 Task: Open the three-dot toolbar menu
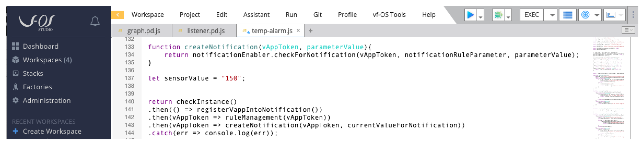pos(633,15)
